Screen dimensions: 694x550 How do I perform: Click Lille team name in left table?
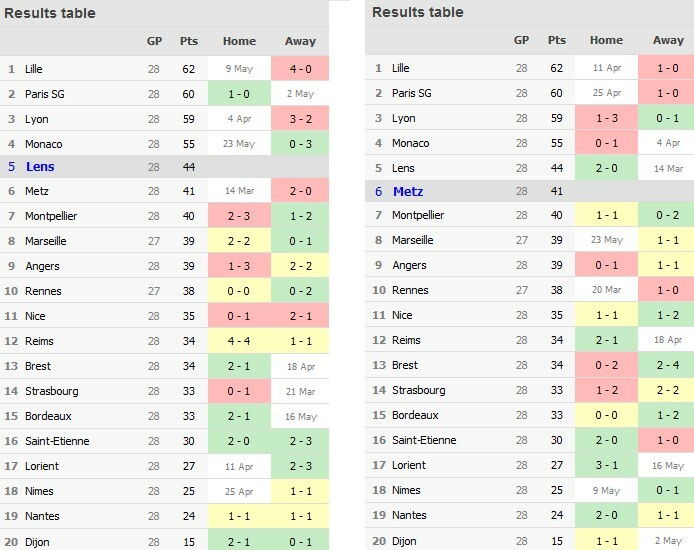pos(34,69)
